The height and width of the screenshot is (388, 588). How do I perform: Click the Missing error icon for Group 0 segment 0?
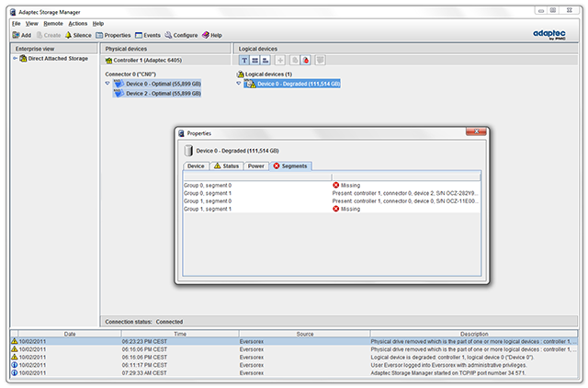click(x=336, y=186)
